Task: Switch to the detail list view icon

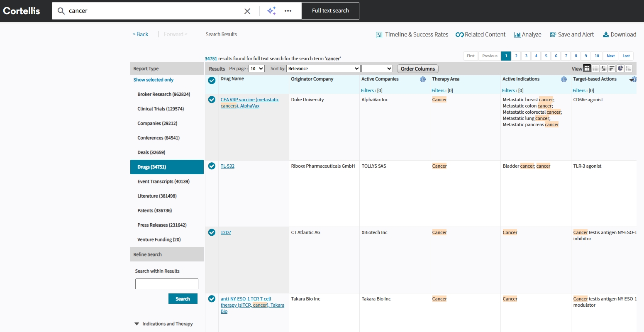Action: tap(629, 68)
